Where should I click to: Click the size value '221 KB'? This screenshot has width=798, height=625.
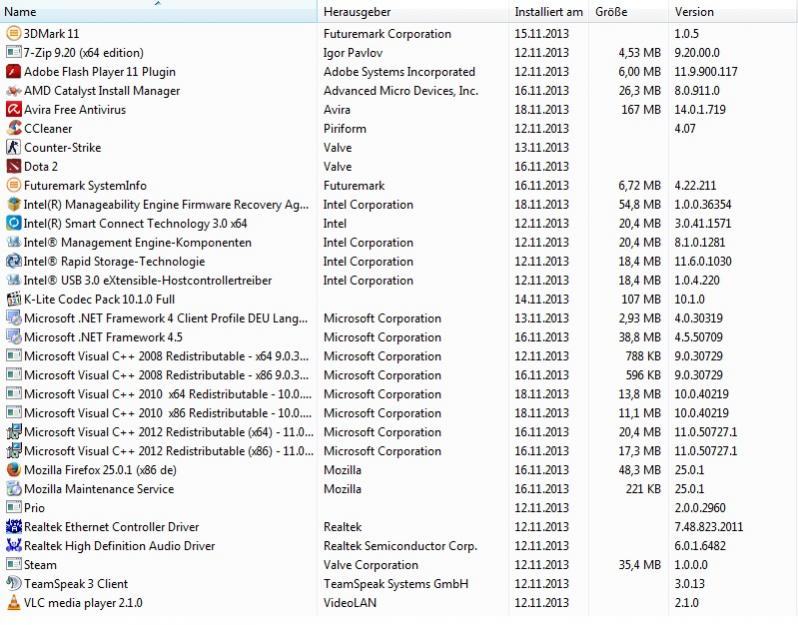pos(643,489)
